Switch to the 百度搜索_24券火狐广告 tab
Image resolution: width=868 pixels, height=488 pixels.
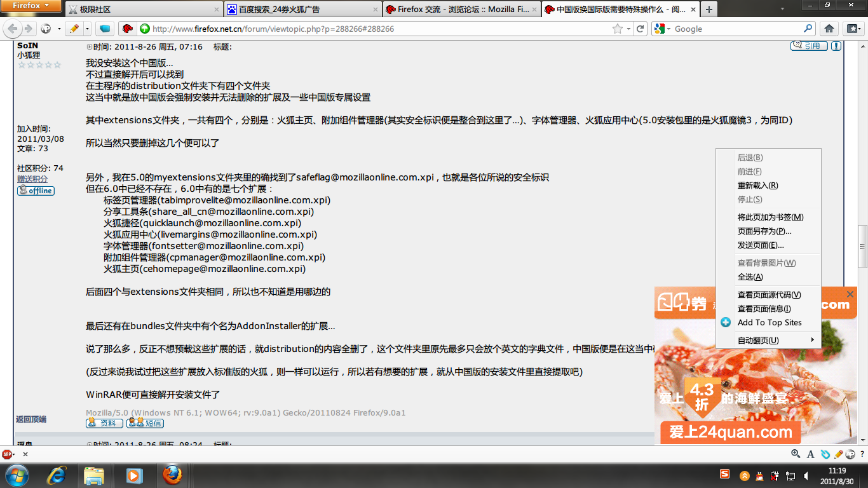click(302, 10)
